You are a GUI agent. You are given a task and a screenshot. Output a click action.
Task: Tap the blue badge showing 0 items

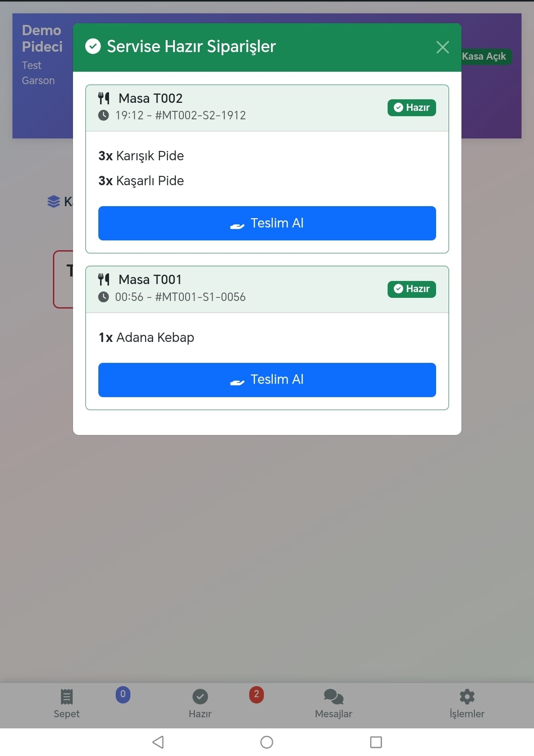click(x=122, y=694)
